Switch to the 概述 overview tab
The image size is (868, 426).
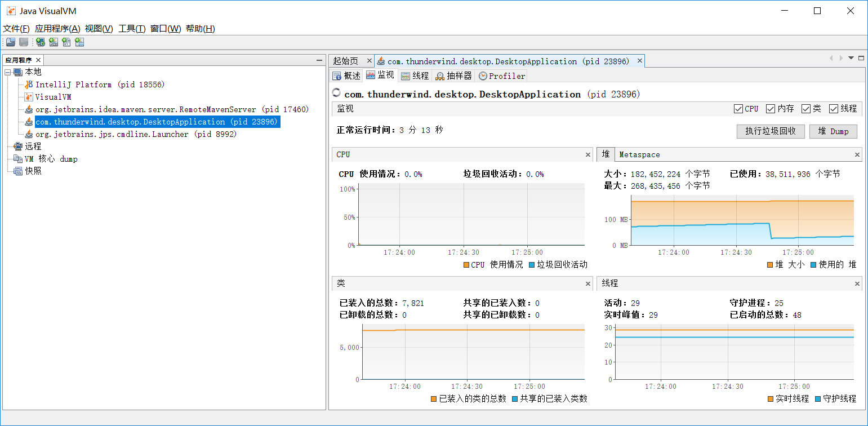coord(346,76)
